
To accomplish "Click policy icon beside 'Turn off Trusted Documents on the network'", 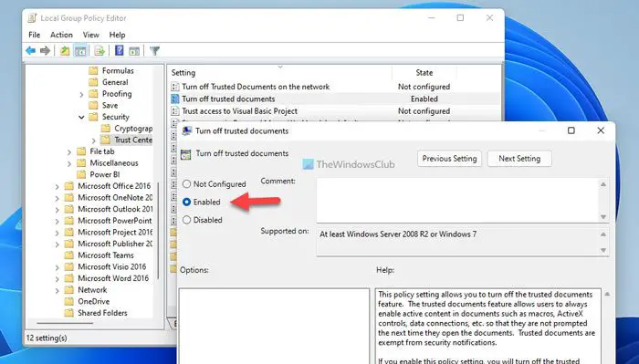I will pyautogui.click(x=175, y=87).
